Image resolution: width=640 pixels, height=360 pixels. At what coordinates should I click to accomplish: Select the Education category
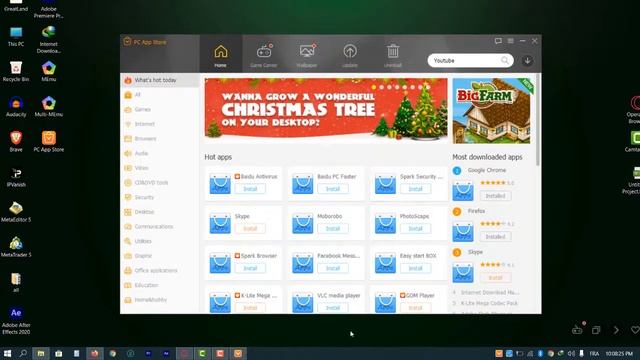click(160, 285)
